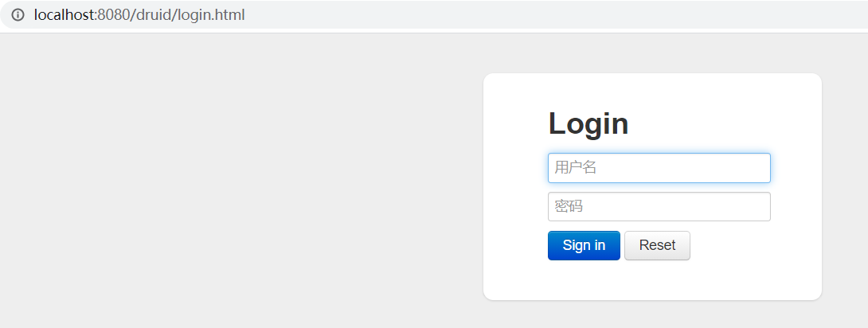868x328 pixels.
Task: Click the gray background beneath the login card
Action: point(652,314)
